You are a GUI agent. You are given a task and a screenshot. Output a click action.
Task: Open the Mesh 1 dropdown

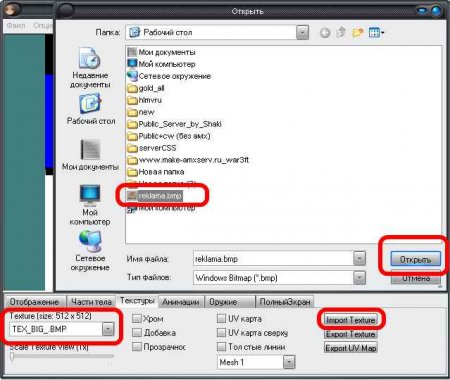tap(289, 362)
